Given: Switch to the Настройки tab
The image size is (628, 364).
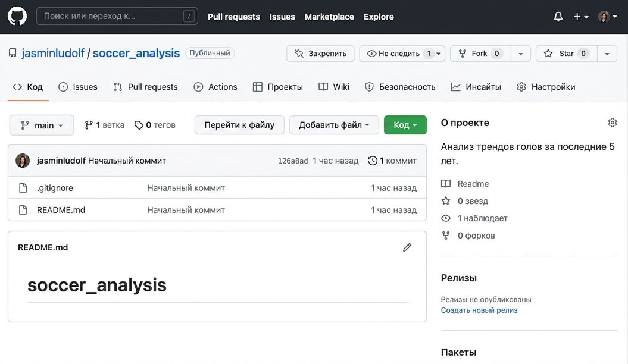Looking at the screenshot, I should [x=546, y=87].
